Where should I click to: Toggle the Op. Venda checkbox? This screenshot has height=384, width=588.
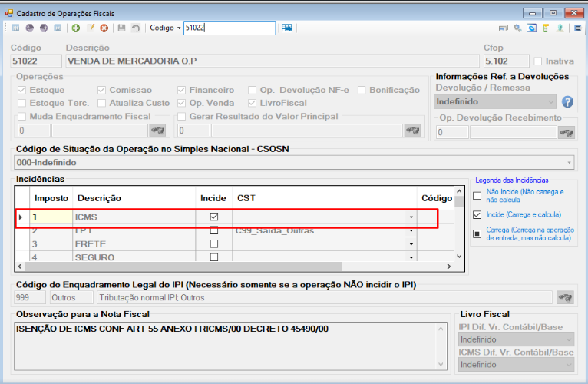181,103
